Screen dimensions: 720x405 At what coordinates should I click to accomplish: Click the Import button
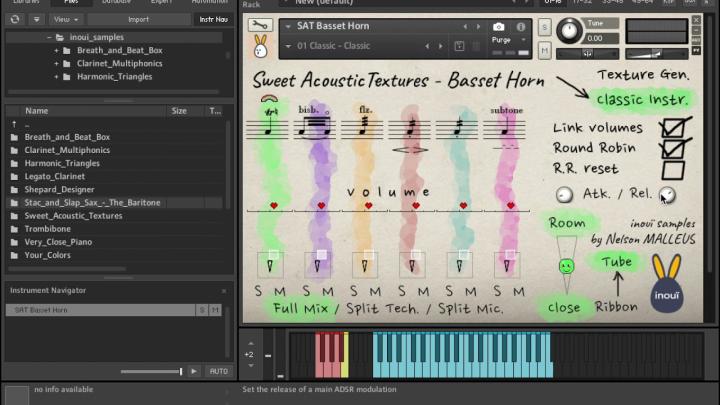coord(139,19)
